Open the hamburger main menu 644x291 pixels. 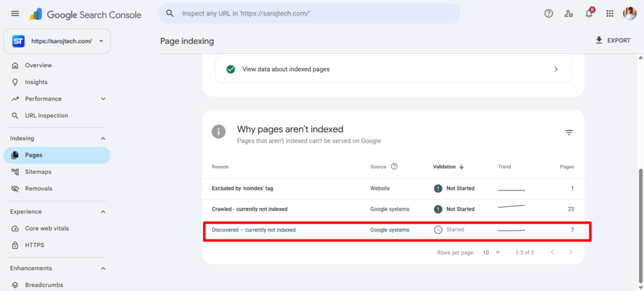[x=15, y=14]
